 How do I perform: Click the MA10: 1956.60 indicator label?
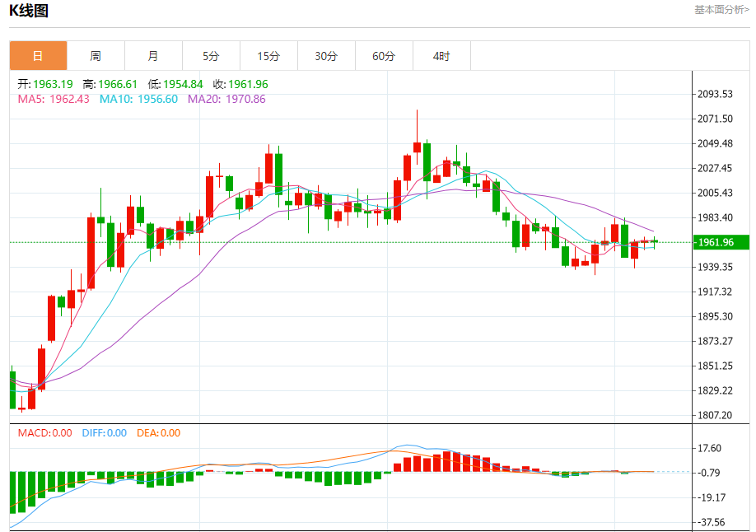(x=138, y=99)
